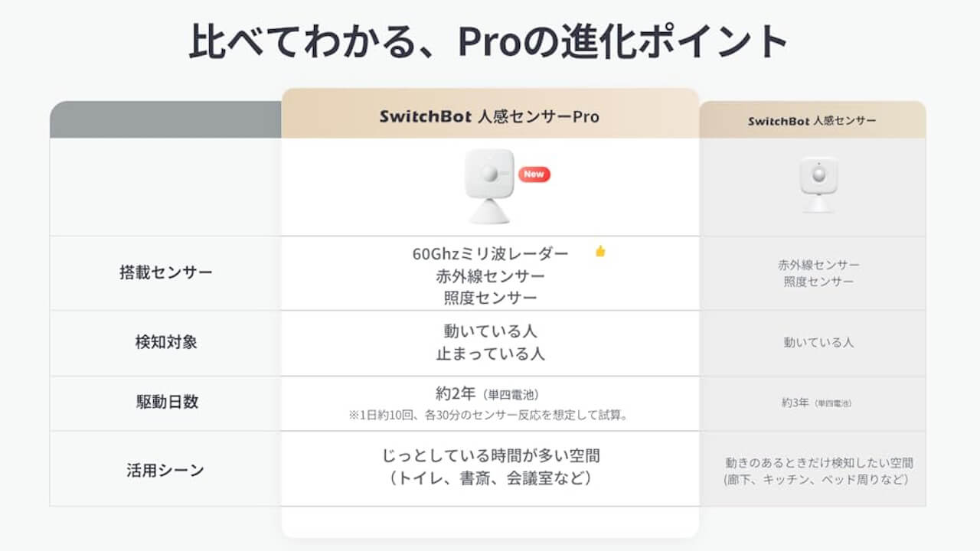The image size is (980, 551).
Task: Click the 活用シーン row label
Action: [x=165, y=470]
